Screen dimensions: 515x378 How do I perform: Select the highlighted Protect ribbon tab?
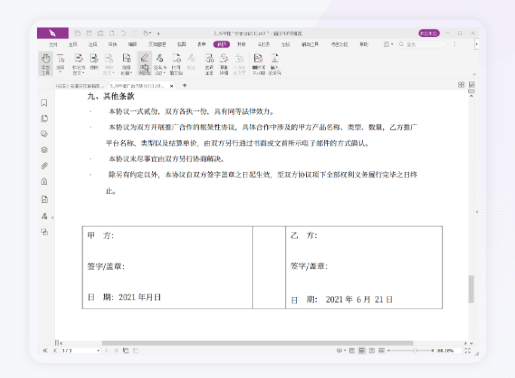click(221, 44)
